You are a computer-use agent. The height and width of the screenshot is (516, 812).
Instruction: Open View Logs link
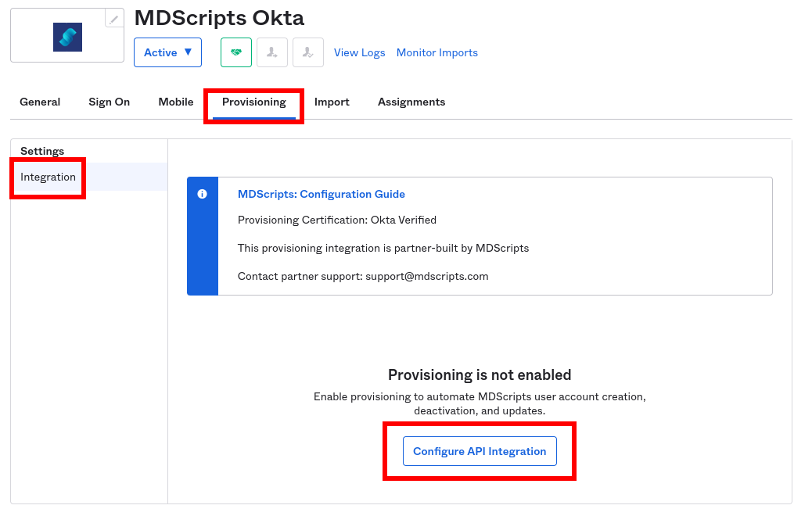359,53
